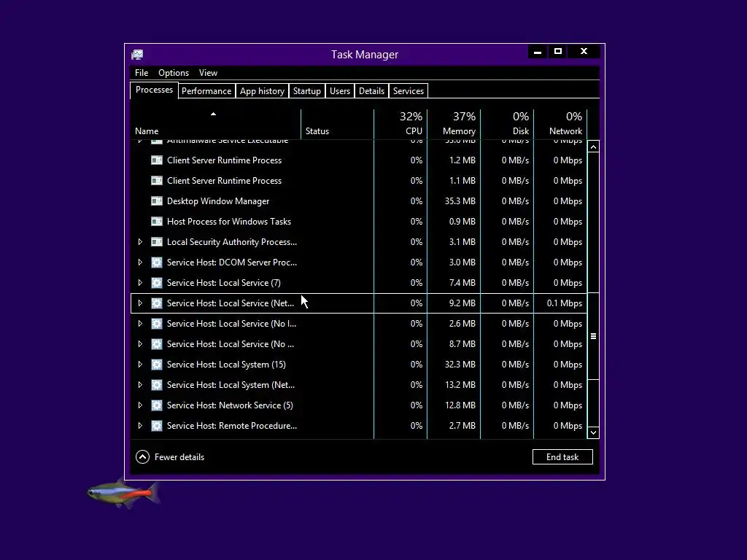Sort by the Status column header
The height and width of the screenshot is (560, 747).
click(338, 124)
